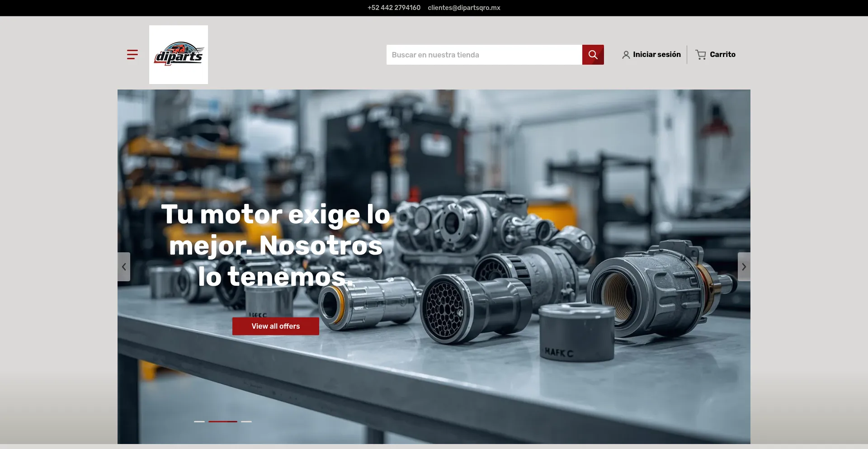This screenshot has width=868, height=449.
Task: Click the large threaded valve in banner
Action: pos(651,289)
